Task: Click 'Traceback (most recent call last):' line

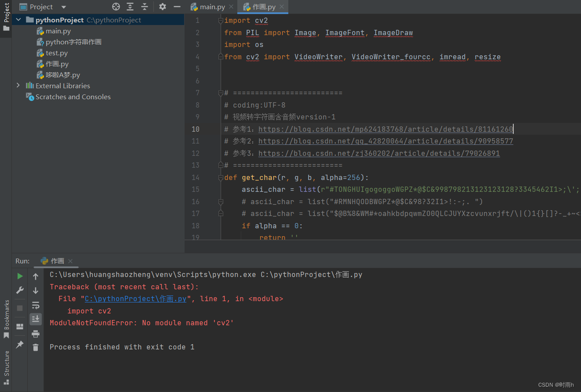Action: click(x=124, y=287)
